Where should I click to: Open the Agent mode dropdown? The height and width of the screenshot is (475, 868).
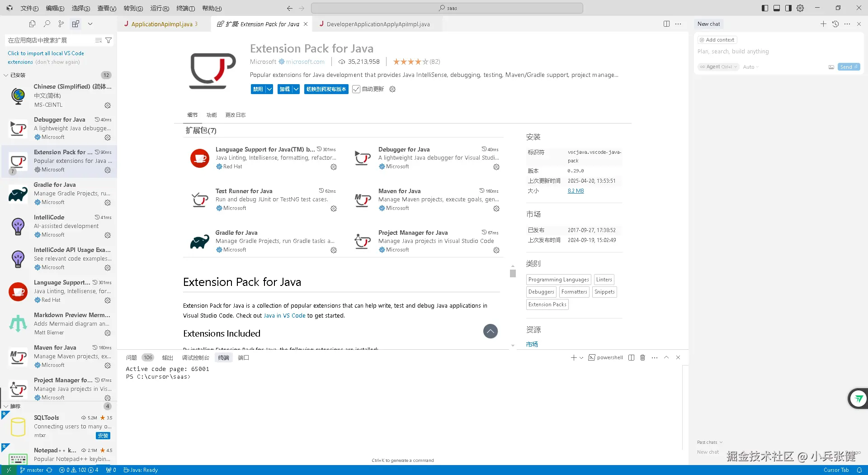(719, 67)
